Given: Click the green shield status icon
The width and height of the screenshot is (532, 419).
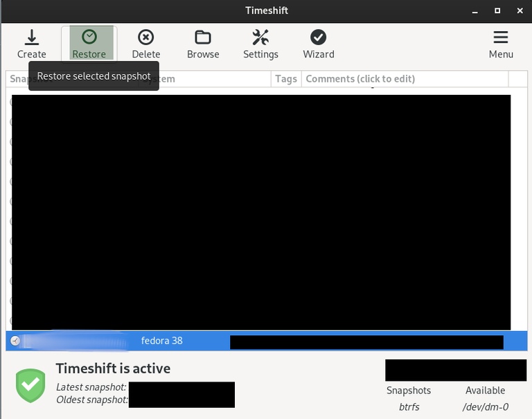Looking at the screenshot, I should click(30, 386).
